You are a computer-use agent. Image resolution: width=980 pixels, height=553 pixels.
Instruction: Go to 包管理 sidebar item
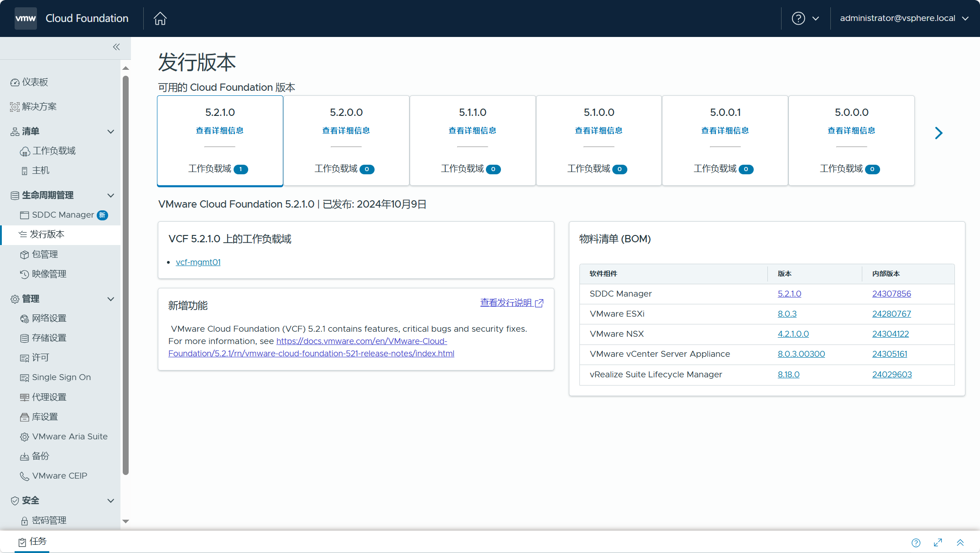[45, 255]
